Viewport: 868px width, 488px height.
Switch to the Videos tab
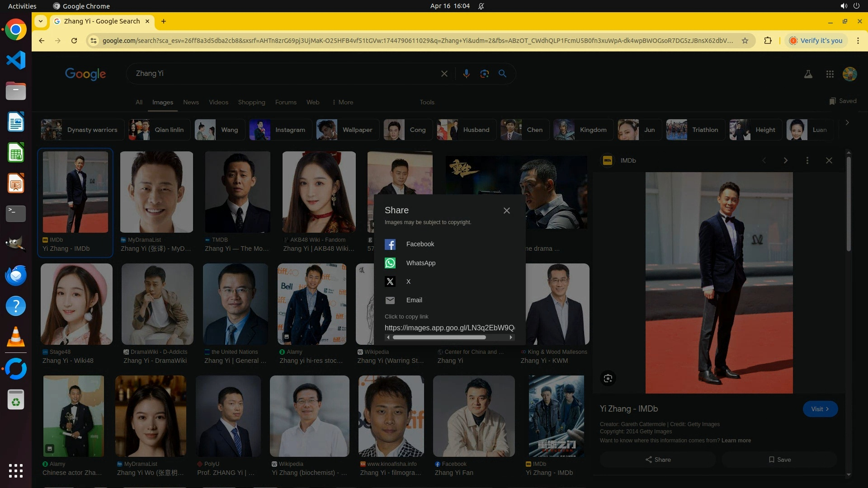pos(218,102)
